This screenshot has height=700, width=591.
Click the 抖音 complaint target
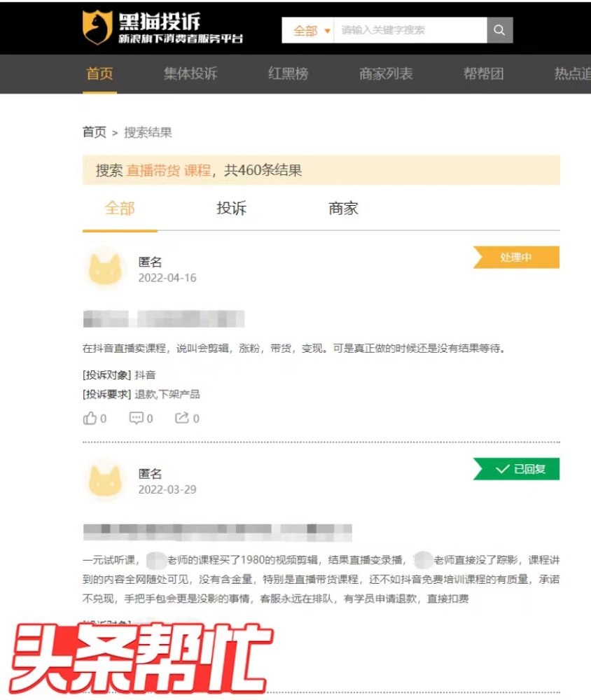[x=145, y=375]
